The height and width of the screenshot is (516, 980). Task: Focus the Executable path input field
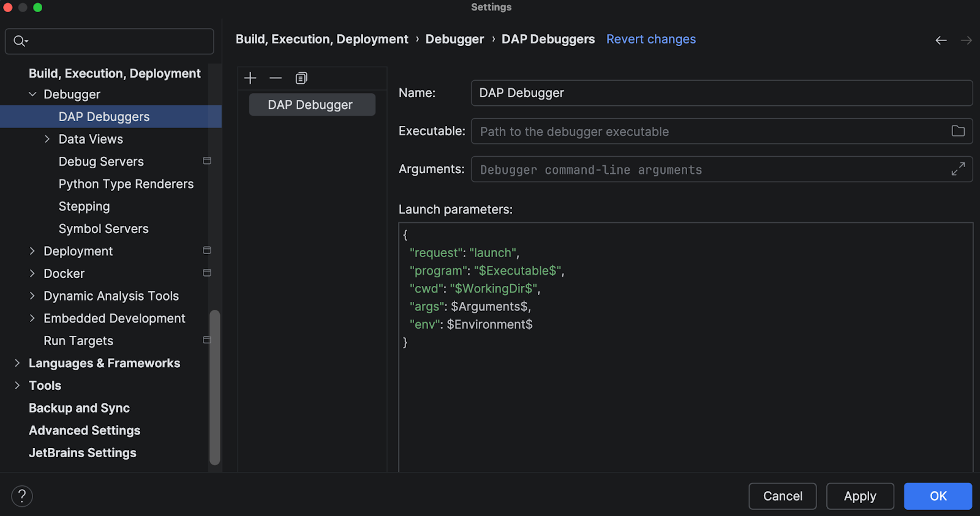coord(710,132)
